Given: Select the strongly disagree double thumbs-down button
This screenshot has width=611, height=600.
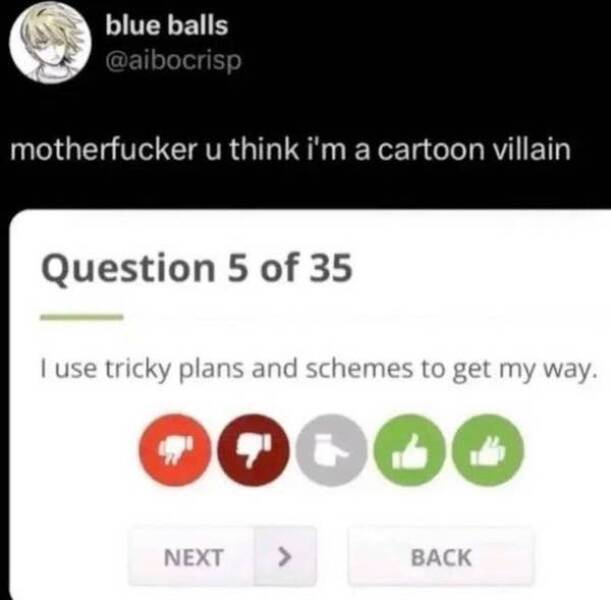Looking at the screenshot, I should click(175, 450).
